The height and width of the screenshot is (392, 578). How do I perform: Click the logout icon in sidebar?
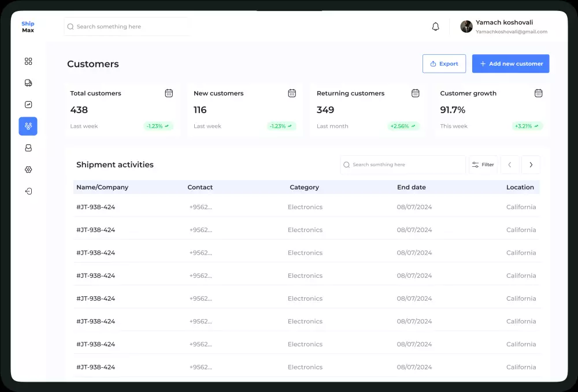(x=28, y=191)
